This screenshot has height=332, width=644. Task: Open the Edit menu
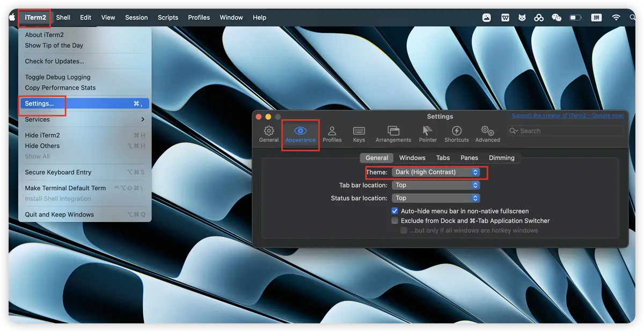(86, 17)
